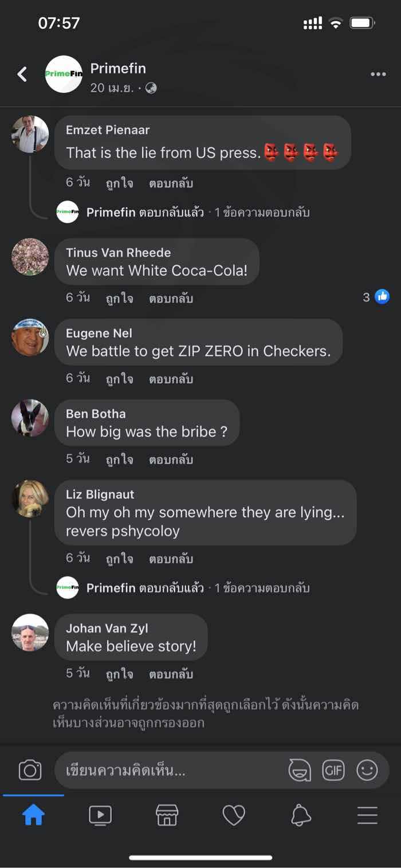
Task: Switch to the Video watch tab
Action: 100,815
